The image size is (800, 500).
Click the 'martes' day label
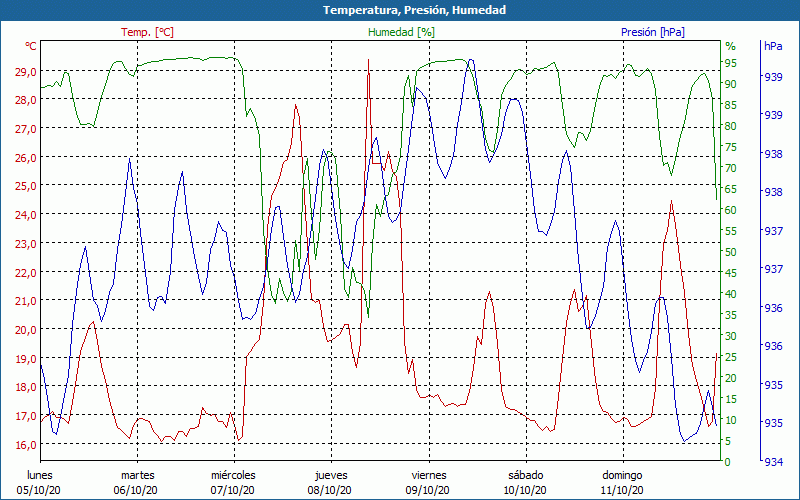pos(137,475)
